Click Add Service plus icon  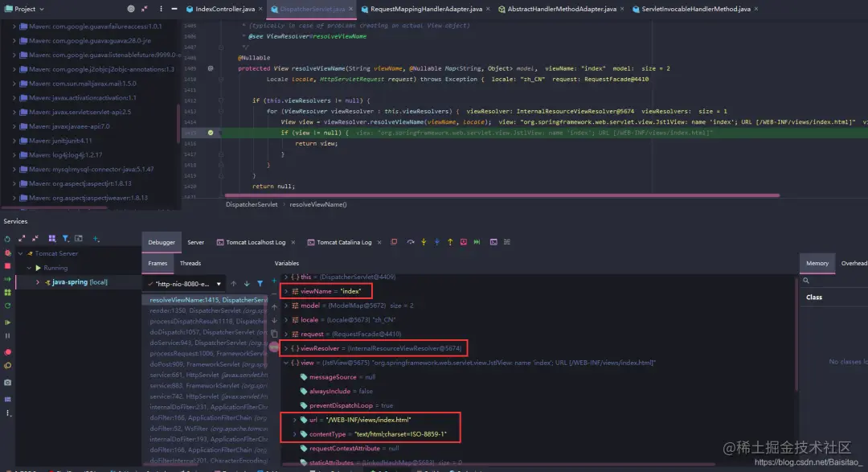(96, 239)
